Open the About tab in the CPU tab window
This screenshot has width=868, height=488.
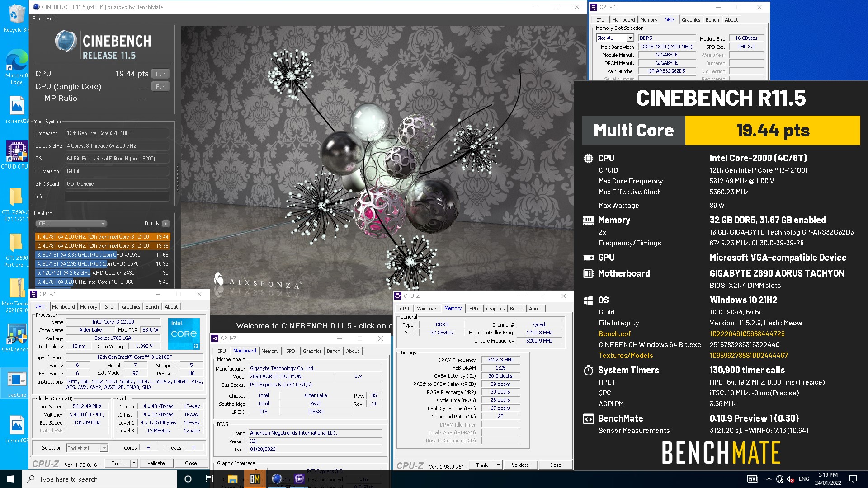pyautogui.click(x=171, y=307)
